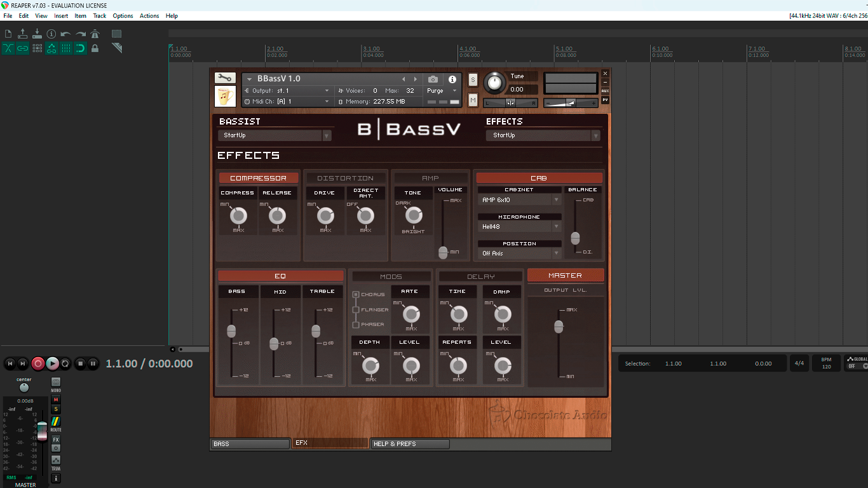Click the ruler-triangle toolbar icon
The height and width of the screenshot is (488, 868).
pos(117,48)
